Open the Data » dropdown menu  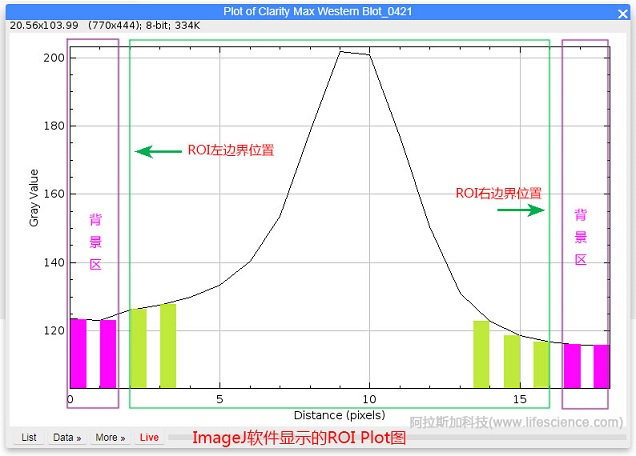pos(67,437)
